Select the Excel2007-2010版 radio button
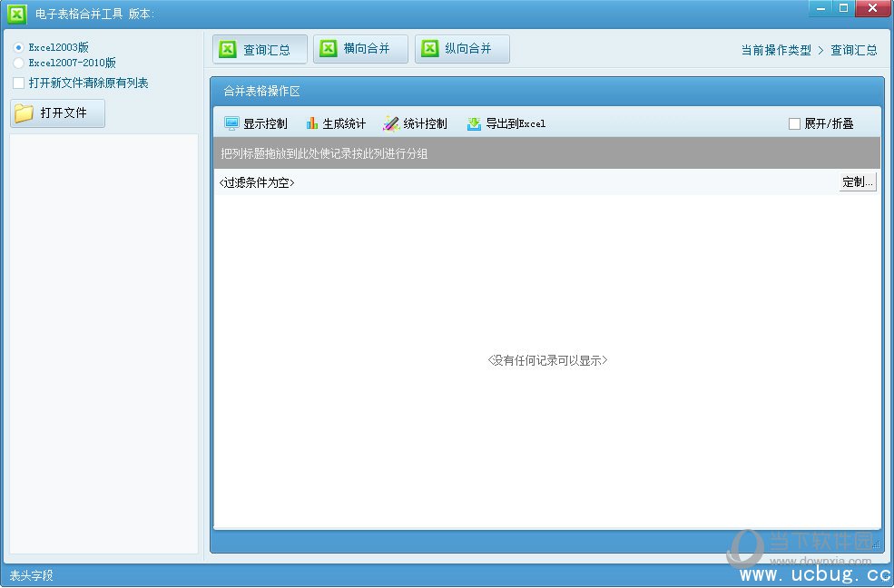This screenshot has height=588, width=894. (x=19, y=62)
